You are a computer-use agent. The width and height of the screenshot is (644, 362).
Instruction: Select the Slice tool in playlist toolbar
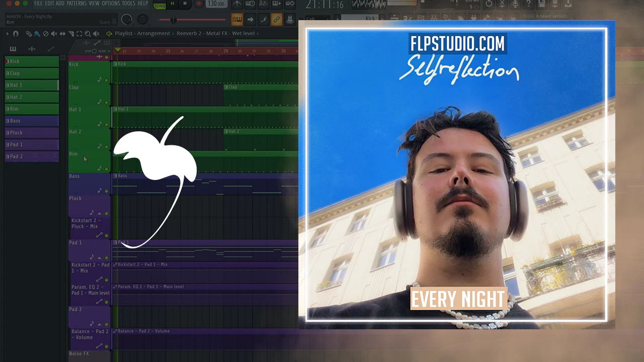[x=71, y=34]
